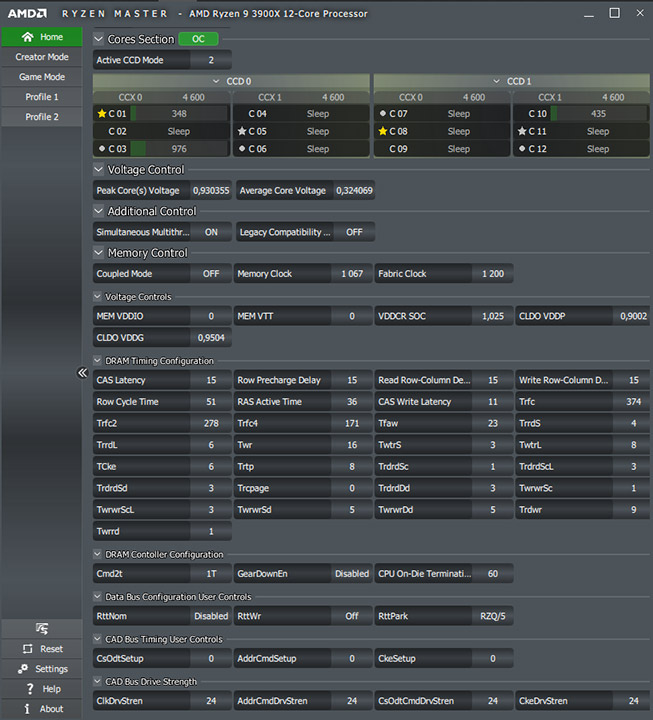Click the silver star on core C 11

522,131
